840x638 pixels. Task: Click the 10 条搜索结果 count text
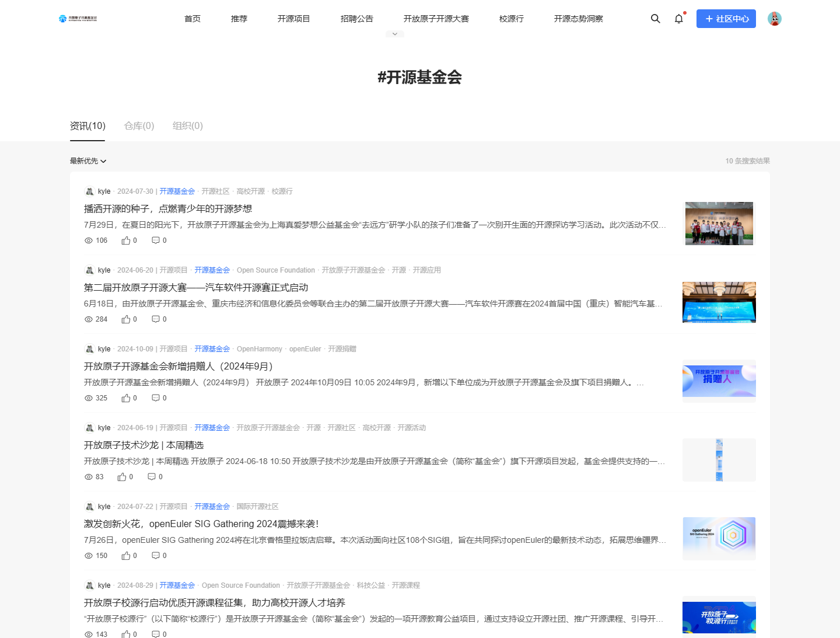click(x=748, y=161)
